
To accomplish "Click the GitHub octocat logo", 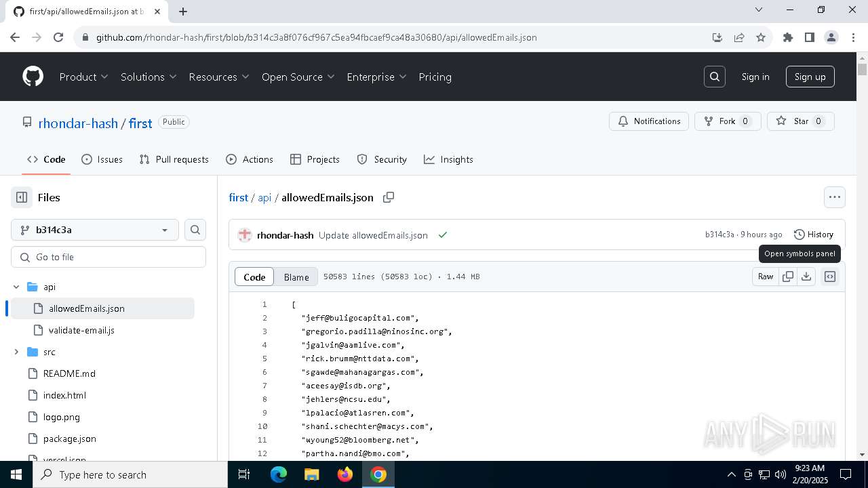I will 33,77.
